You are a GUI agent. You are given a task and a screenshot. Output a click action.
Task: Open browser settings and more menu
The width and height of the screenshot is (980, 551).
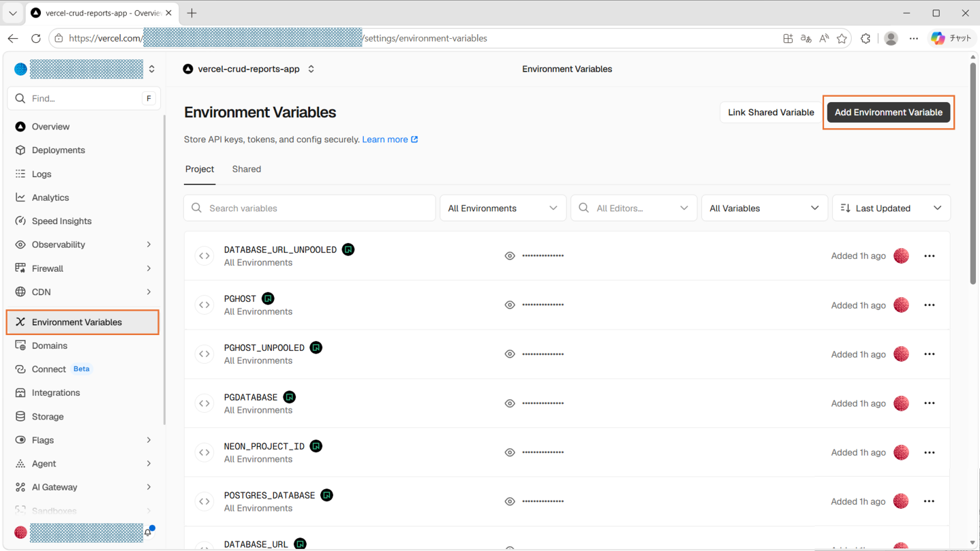914,39
